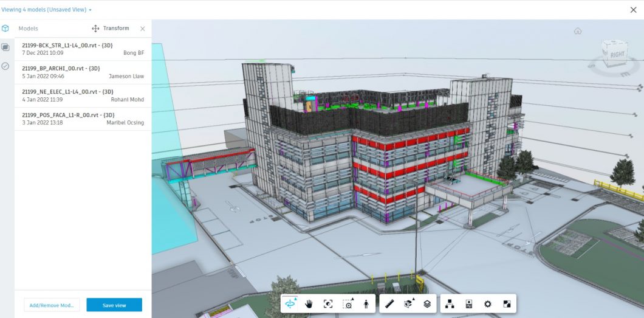Click author name Jameson Liaw

pyautogui.click(x=126, y=77)
